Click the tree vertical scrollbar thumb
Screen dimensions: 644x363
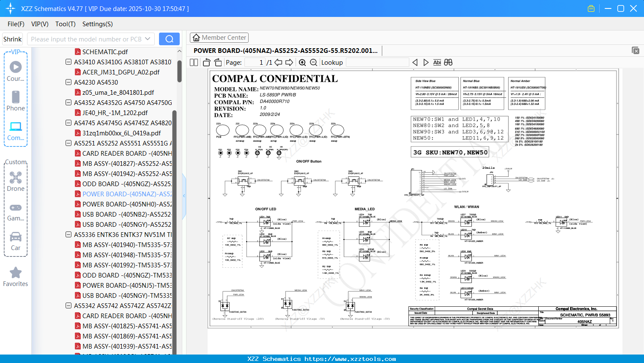point(179,71)
